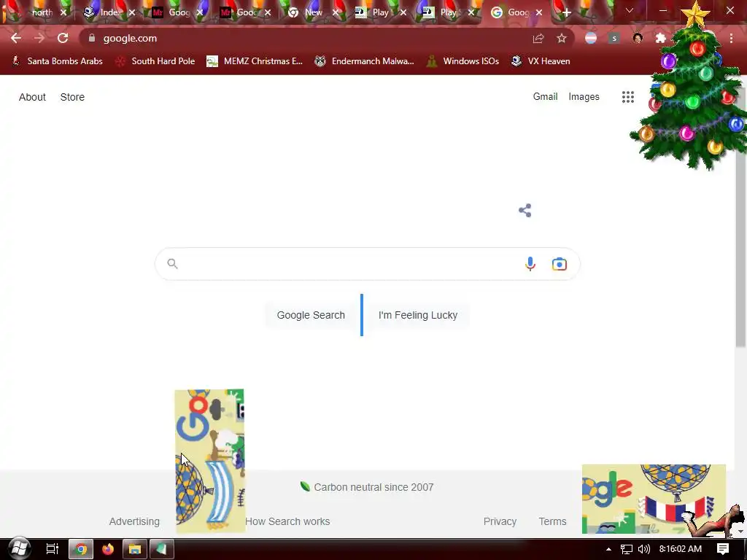Expand the tab search chevron

[630, 10]
